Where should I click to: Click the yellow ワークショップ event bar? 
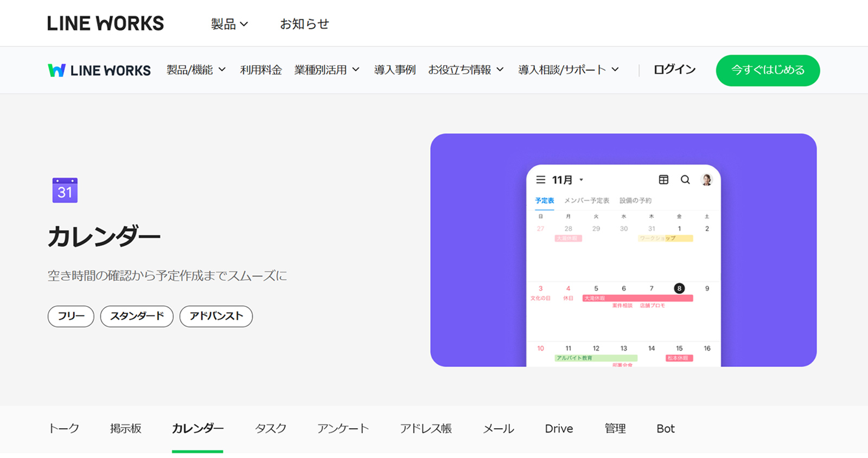665,238
